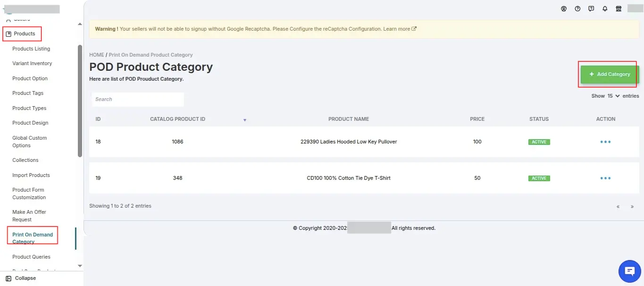Click the store icon in header
This screenshot has height=286, width=644.
click(619, 8)
